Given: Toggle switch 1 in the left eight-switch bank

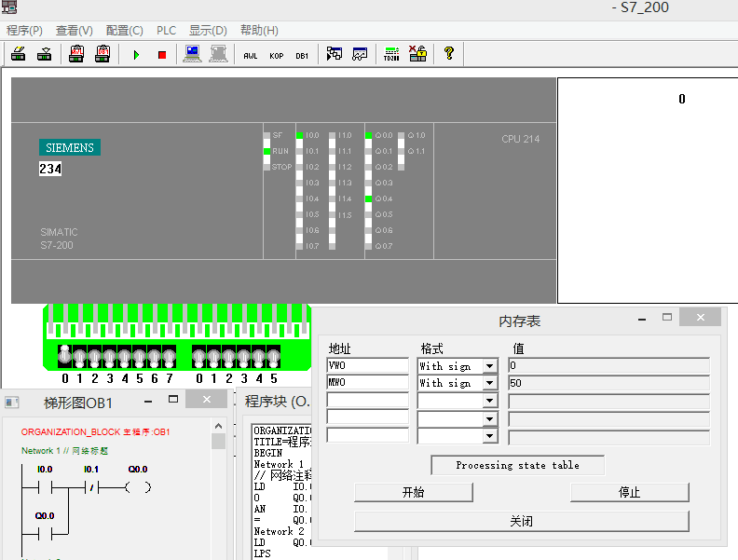Looking at the screenshot, I should pyautogui.click(x=79, y=358).
